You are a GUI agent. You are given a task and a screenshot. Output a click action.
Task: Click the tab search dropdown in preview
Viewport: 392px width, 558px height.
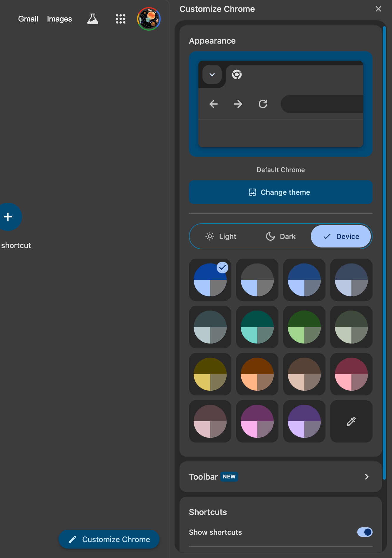click(x=212, y=75)
